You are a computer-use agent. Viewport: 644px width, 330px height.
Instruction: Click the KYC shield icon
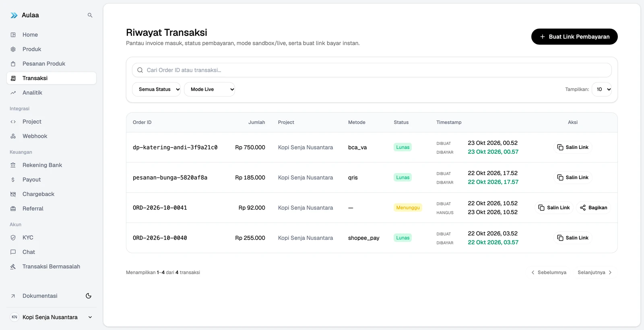click(x=13, y=237)
